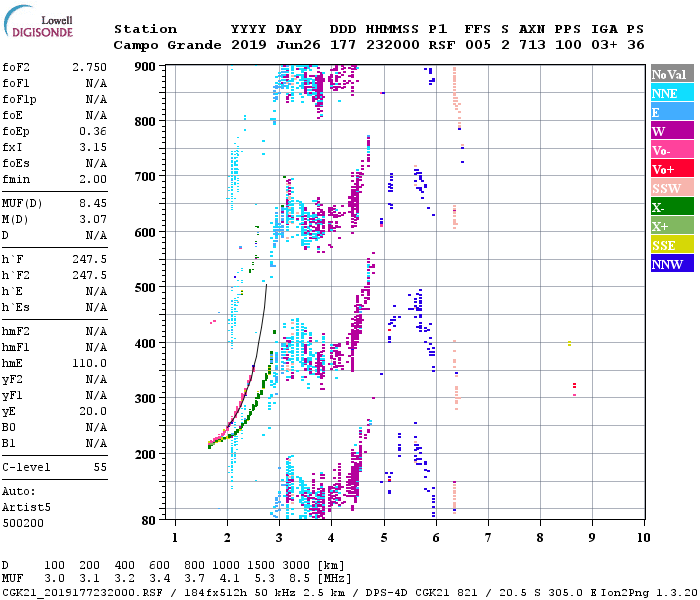Click the year 2019 in header

(249, 45)
